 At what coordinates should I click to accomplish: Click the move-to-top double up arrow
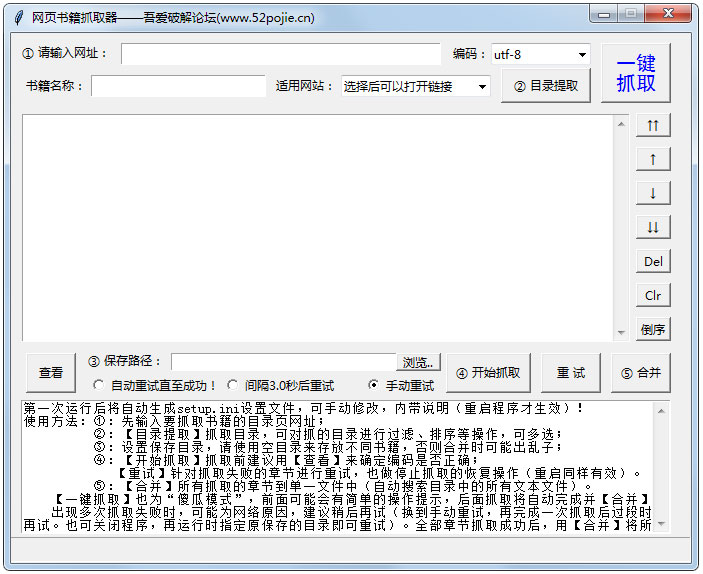click(653, 125)
